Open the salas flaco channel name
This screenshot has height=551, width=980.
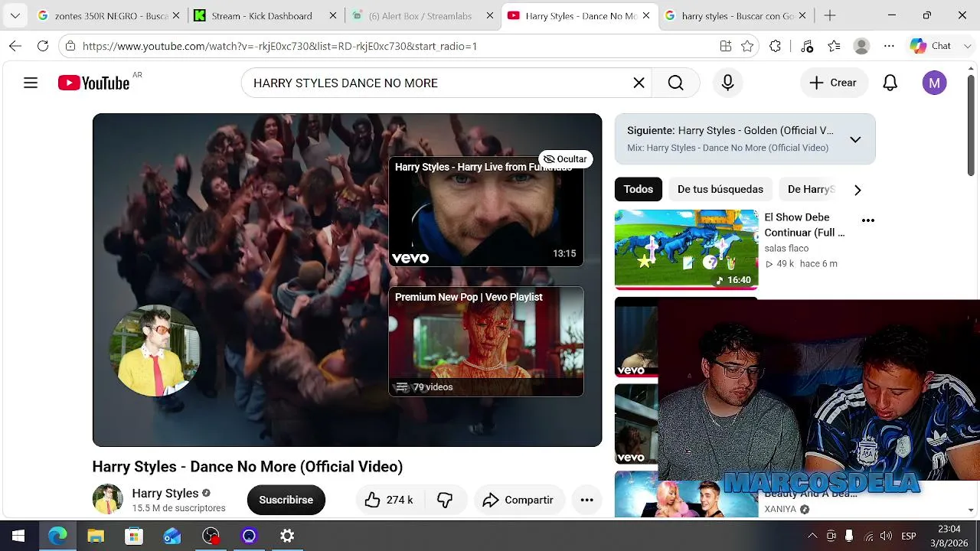click(786, 249)
